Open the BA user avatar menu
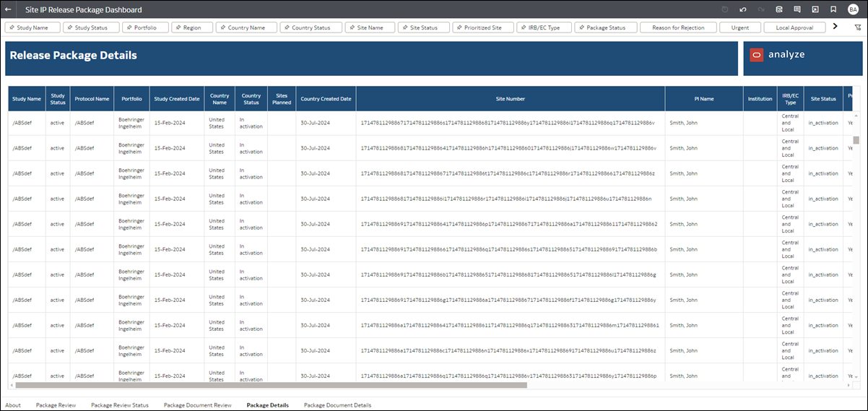Screen dimensions: 868x411 853,10
